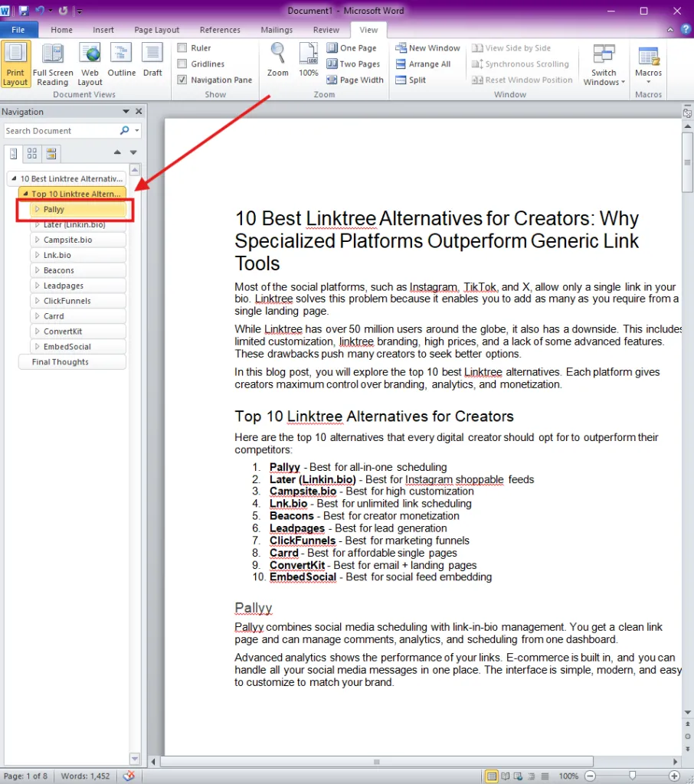Set zoom to 100% icon
The height and width of the screenshot is (784, 694).
[x=308, y=60]
